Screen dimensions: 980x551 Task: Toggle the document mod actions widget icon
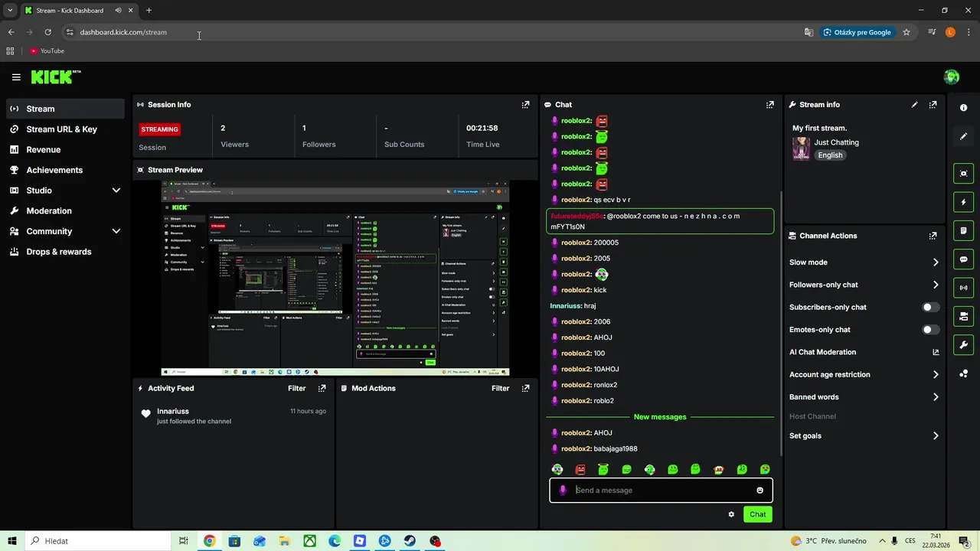pos(963,230)
